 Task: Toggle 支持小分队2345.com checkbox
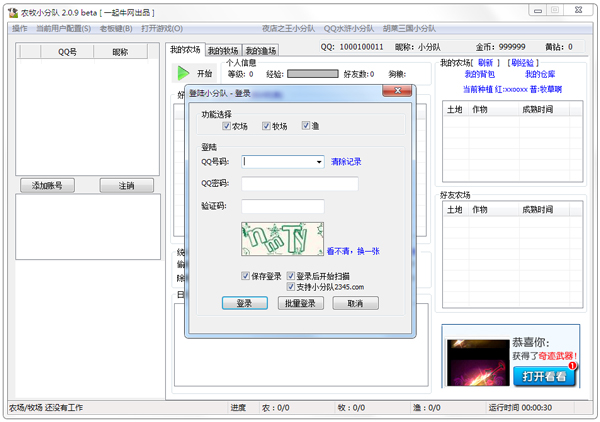[291, 287]
